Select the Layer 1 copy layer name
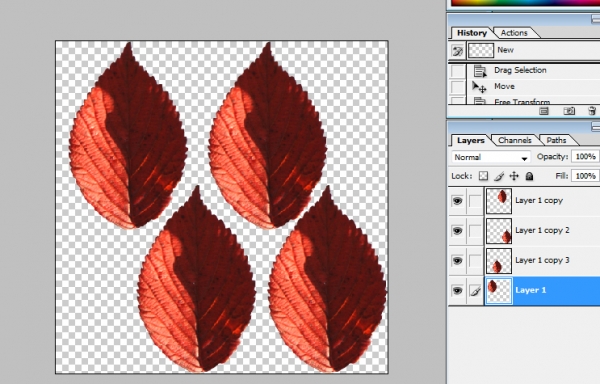 [539, 200]
